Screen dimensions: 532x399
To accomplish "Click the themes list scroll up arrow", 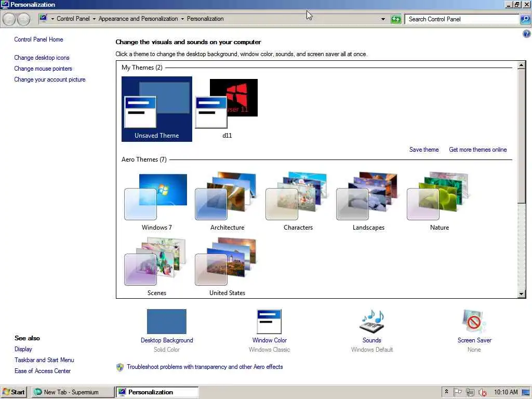I will (522, 65).
